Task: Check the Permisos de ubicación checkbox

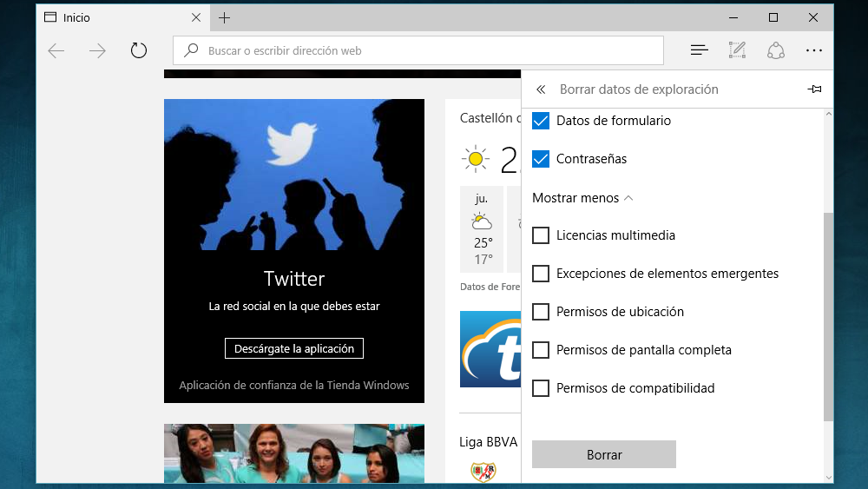Action: pos(541,312)
